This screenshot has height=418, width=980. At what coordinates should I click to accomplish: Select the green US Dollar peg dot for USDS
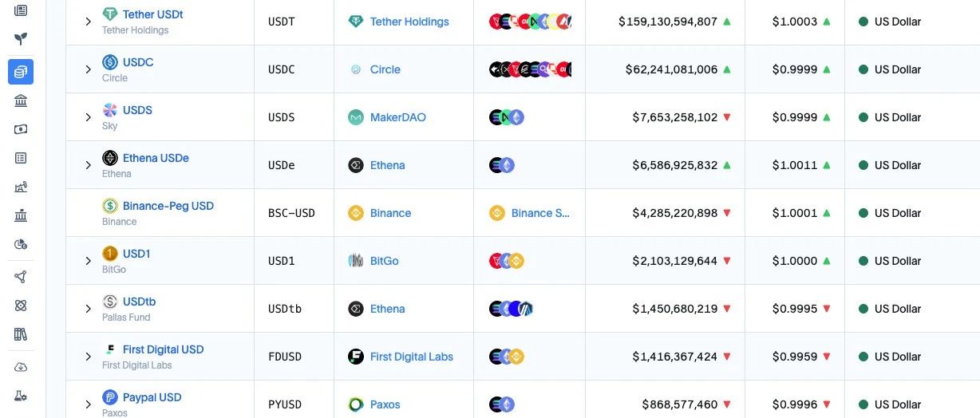click(x=863, y=117)
